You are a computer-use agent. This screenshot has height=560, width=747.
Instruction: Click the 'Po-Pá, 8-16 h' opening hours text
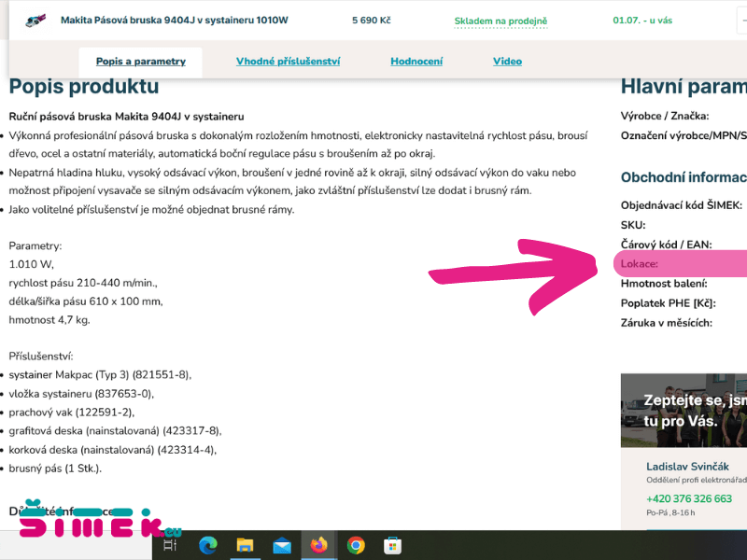coord(670,512)
